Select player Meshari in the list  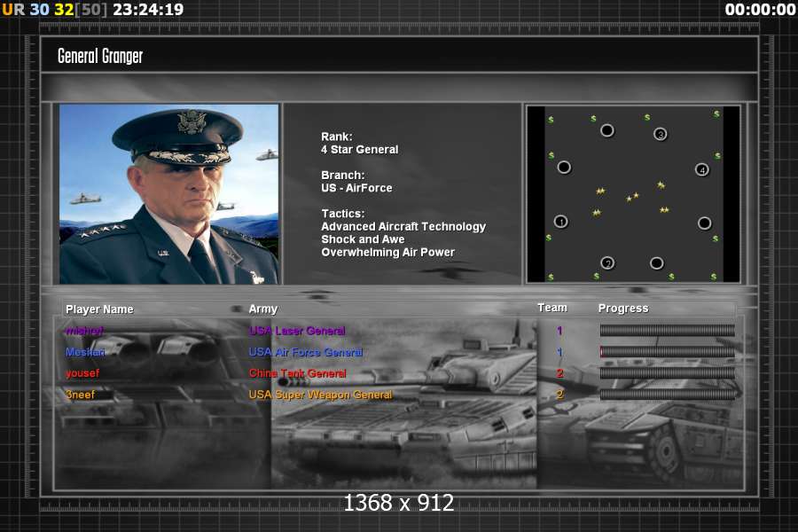[x=85, y=352]
